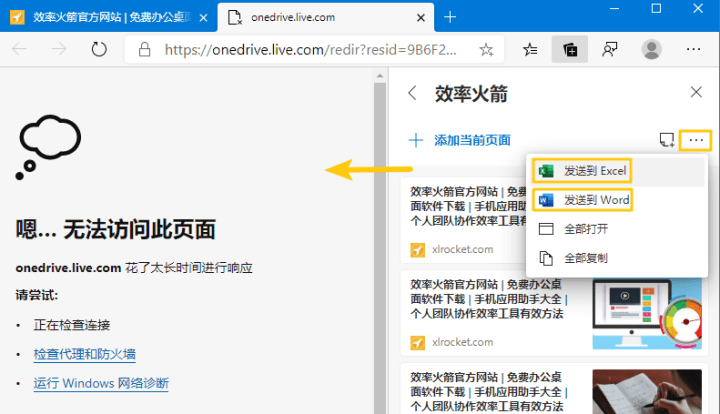Select 全部复制 menu entry

pos(617,258)
